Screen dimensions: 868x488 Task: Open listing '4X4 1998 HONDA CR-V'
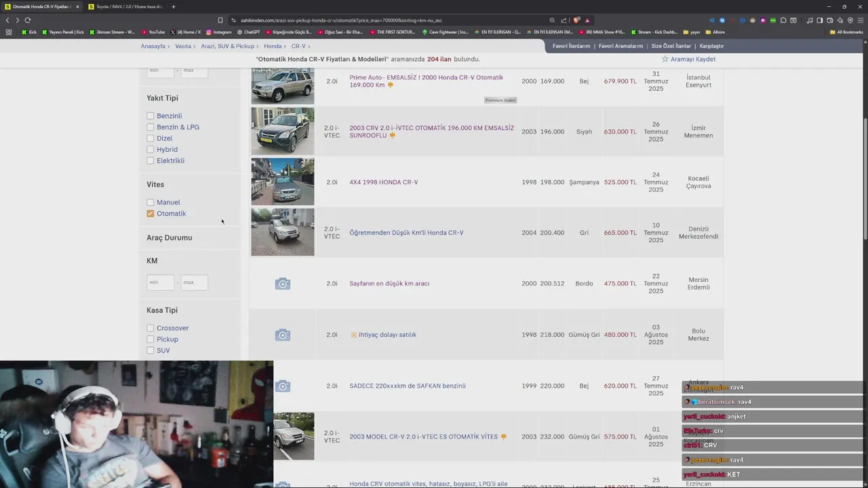pyautogui.click(x=384, y=182)
